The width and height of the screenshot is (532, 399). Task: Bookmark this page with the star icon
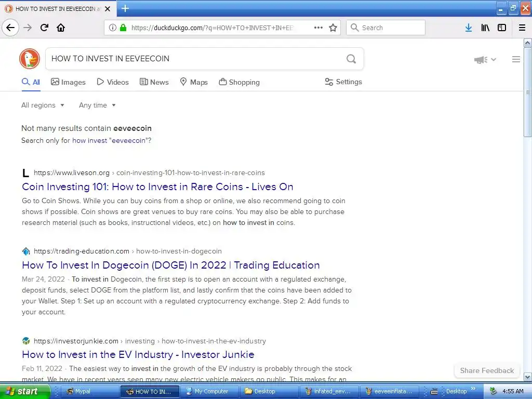[333, 28]
